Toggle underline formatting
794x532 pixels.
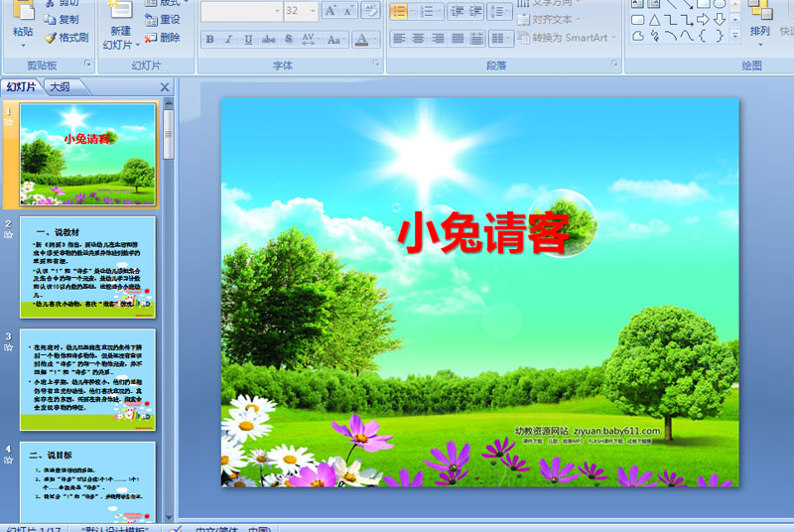click(248, 39)
